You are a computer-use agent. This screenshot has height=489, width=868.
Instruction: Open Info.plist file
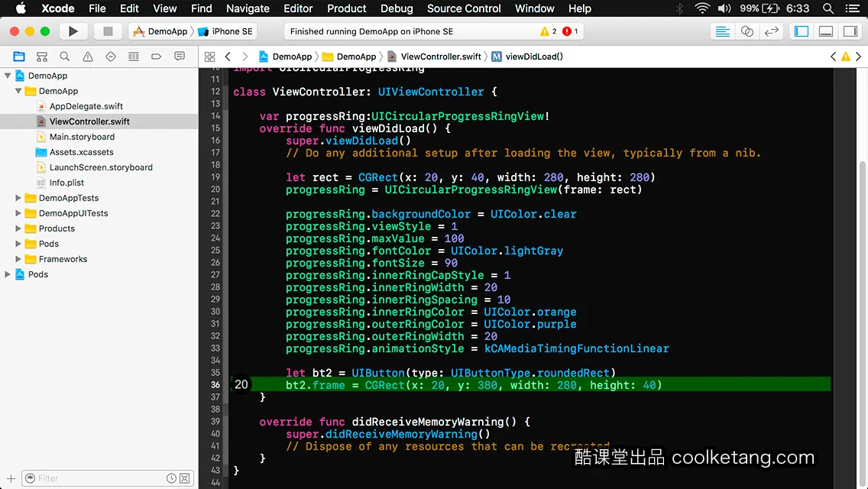coord(66,183)
